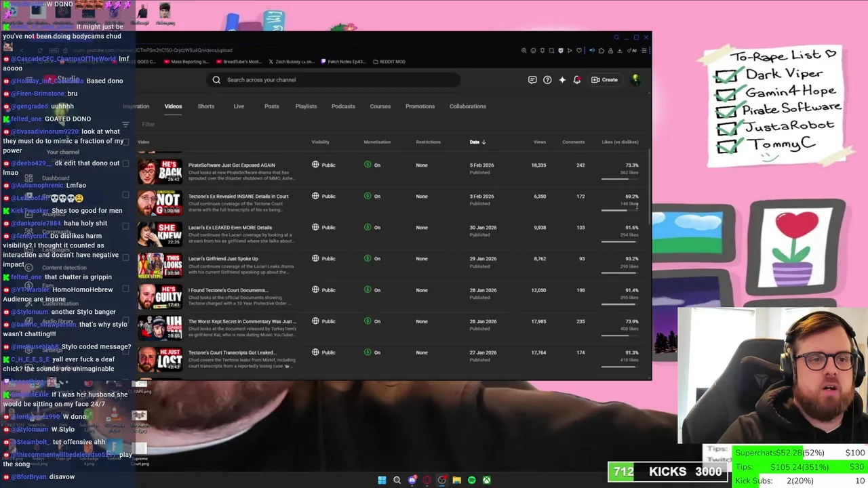Click '18,335' views on PirateSoftware row

click(x=538, y=165)
